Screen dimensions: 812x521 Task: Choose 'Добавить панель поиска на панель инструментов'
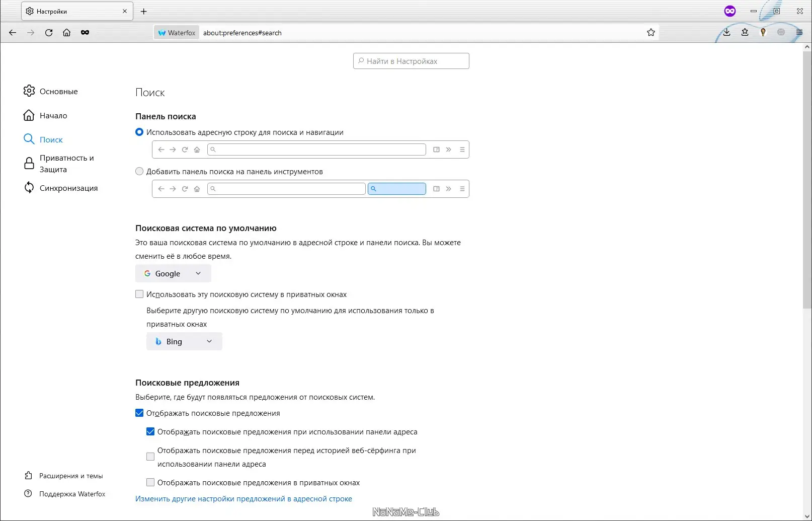point(139,171)
